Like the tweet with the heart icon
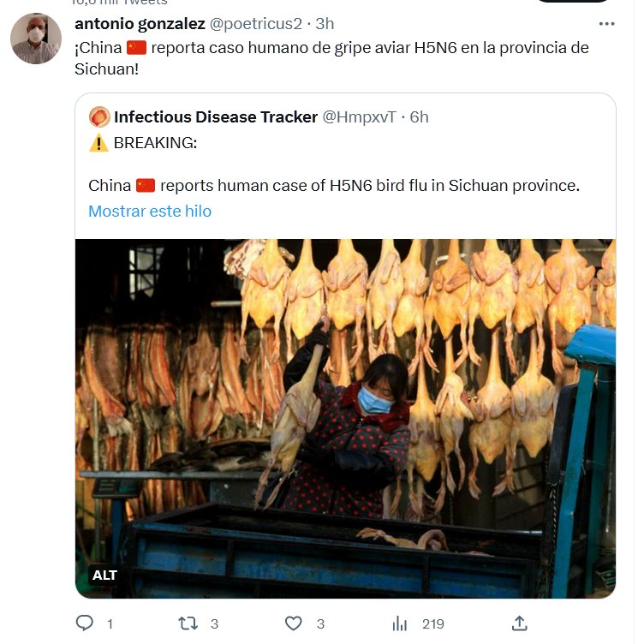The width and height of the screenshot is (644, 644). coord(293,623)
